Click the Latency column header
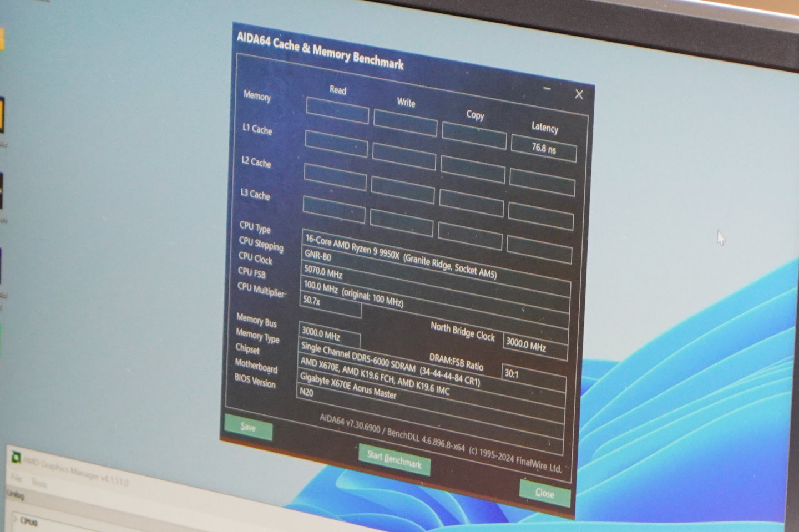Screen dimensions: 799x532 tap(544, 127)
